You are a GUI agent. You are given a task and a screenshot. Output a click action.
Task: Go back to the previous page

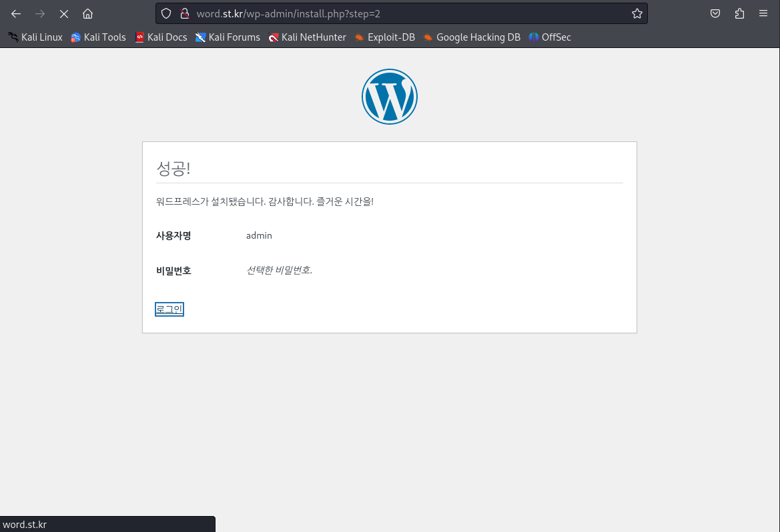click(16, 14)
